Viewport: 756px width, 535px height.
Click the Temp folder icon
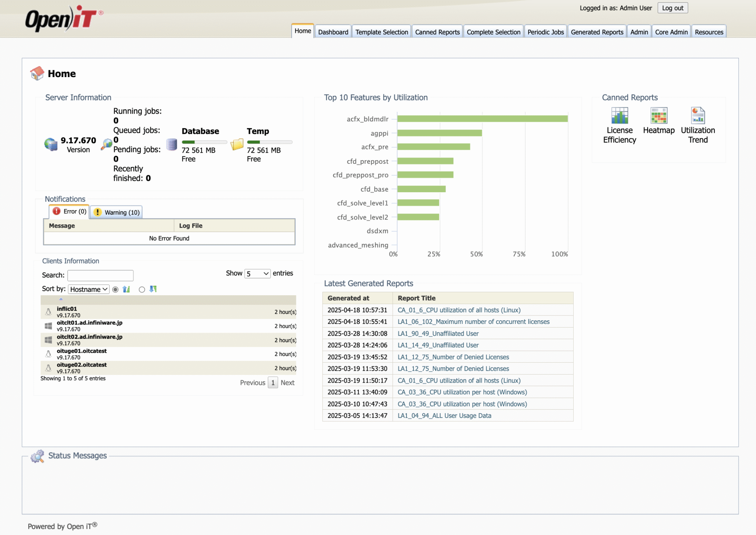point(237,144)
